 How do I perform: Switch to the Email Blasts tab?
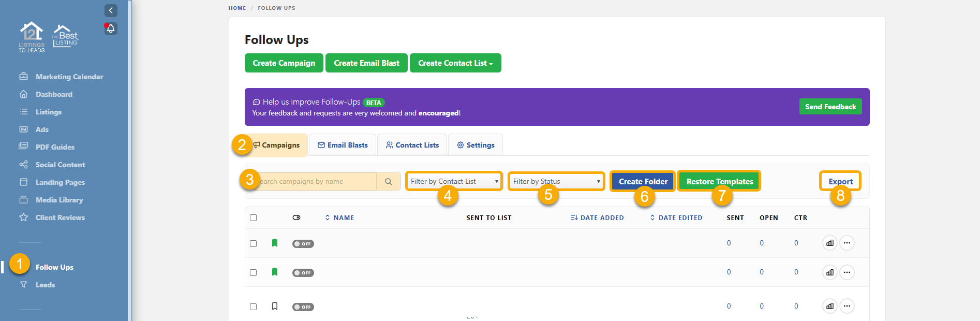[x=343, y=145]
